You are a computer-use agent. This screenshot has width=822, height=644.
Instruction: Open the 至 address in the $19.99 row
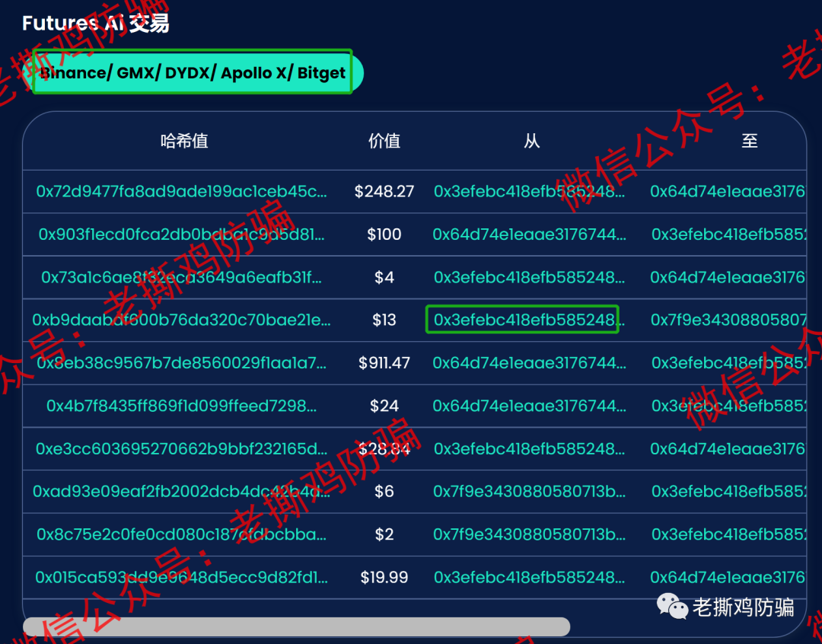pyautogui.click(x=728, y=578)
